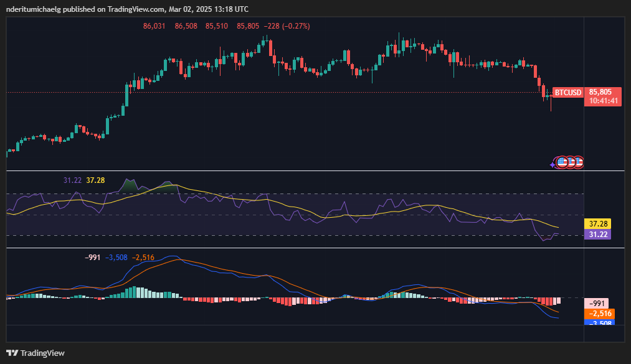The width and height of the screenshot is (631, 364).
Task: Click the blue -3,508 MACD axis label
Action: click(599, 323)
